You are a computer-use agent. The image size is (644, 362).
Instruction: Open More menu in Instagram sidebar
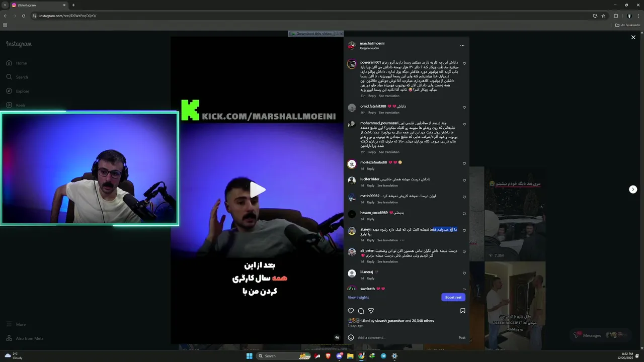pos(16,324)
